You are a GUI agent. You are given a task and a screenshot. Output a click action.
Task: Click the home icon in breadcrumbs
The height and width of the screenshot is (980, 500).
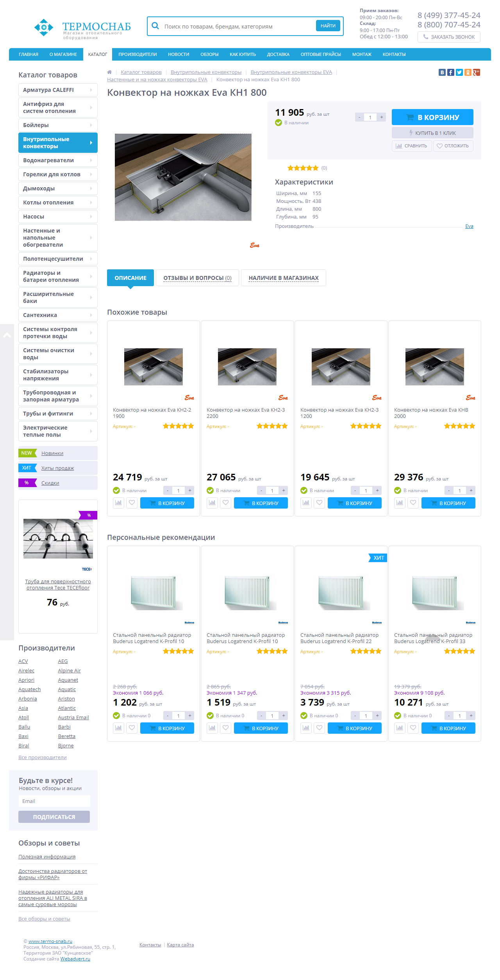pos(109,72)
